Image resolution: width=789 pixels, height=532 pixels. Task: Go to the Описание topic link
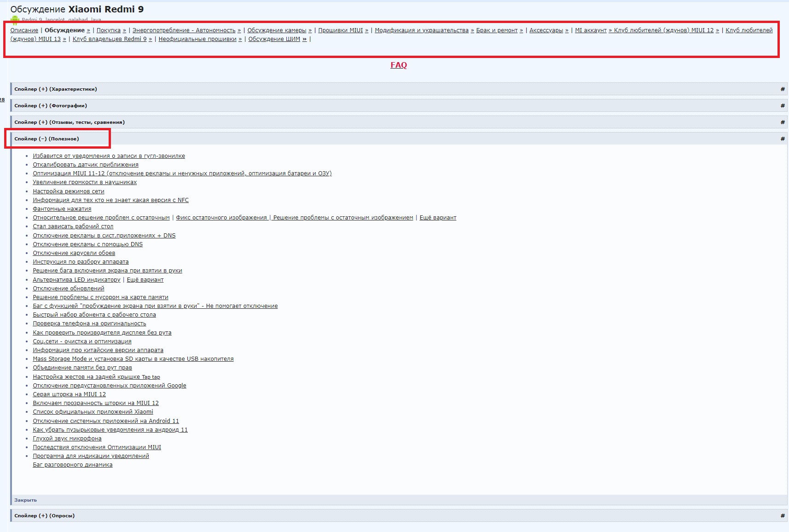click(24, 30)
